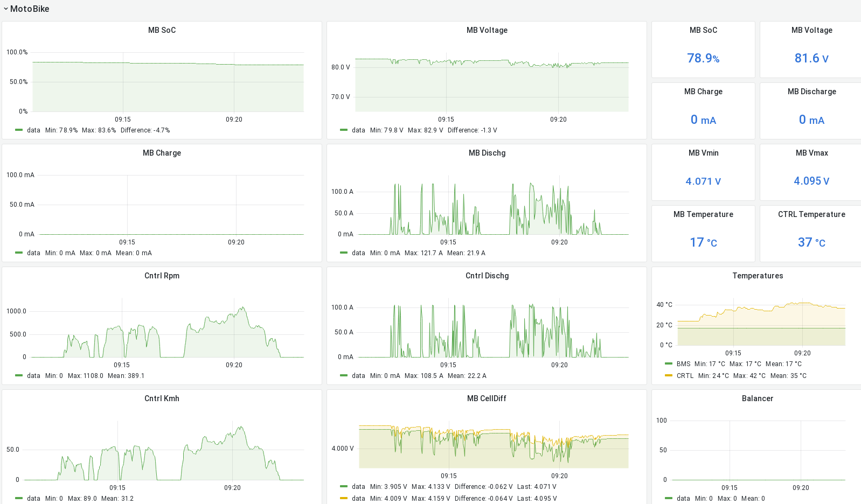Viewport: 861px width, 504px height.
Task: Click the green legend line in the Cntrl Kmh panel
Action: 19,499
